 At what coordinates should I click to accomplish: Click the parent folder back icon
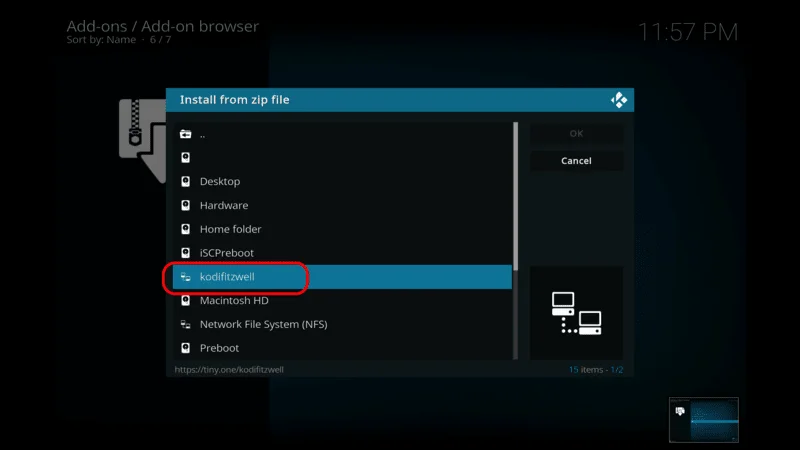[x=186, y=134]
